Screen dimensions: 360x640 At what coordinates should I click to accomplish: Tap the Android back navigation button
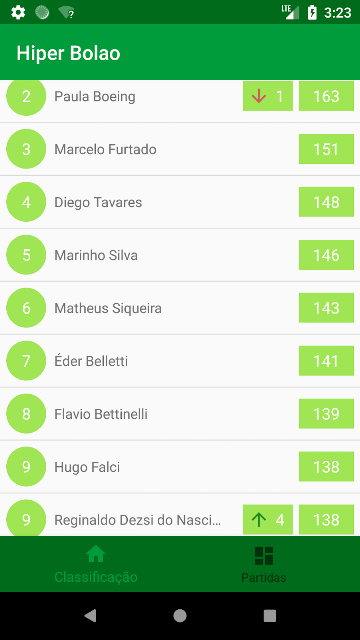90,616
